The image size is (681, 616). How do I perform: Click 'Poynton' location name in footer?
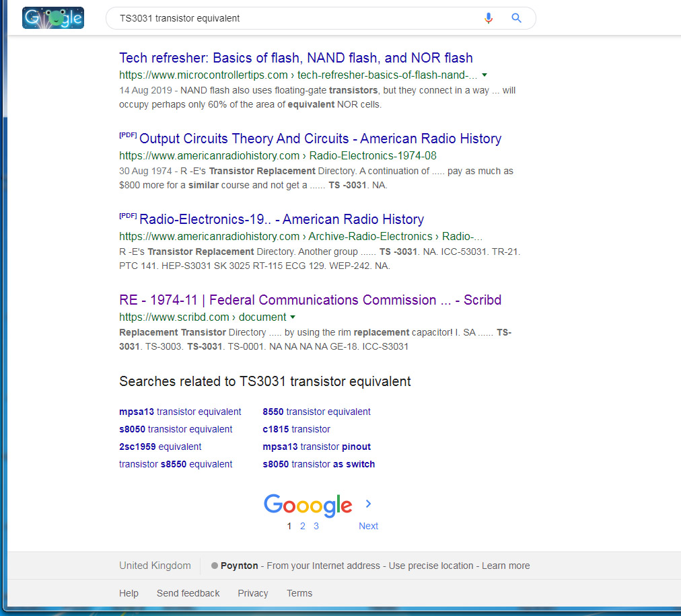(x=240, y=566)
